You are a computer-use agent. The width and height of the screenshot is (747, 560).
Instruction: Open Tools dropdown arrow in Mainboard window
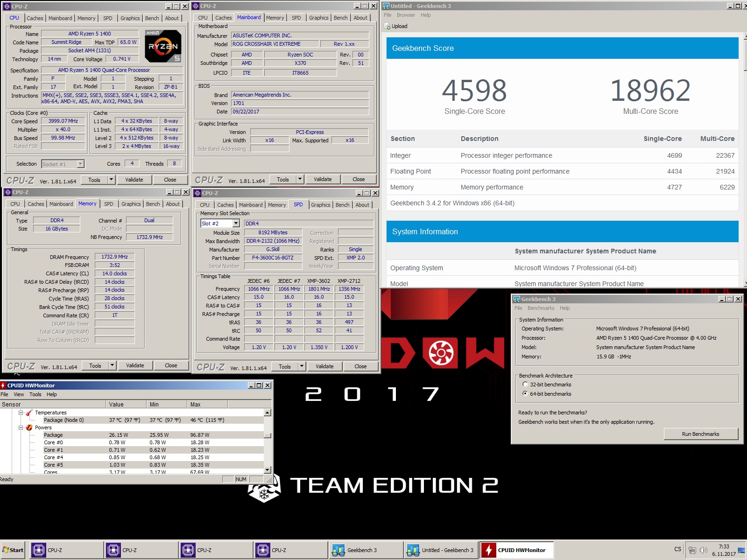tap(300, 179)
